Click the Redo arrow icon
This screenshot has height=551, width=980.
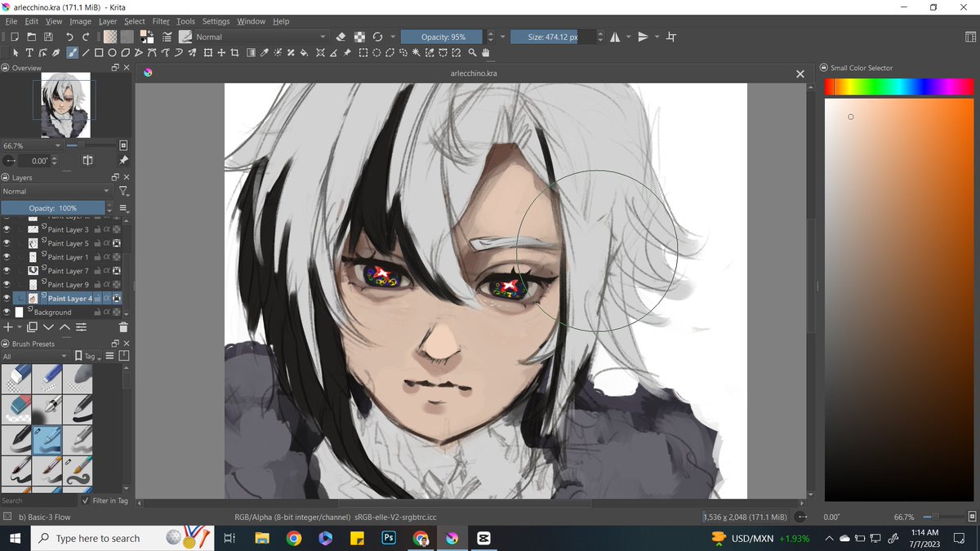pos(86,37)
